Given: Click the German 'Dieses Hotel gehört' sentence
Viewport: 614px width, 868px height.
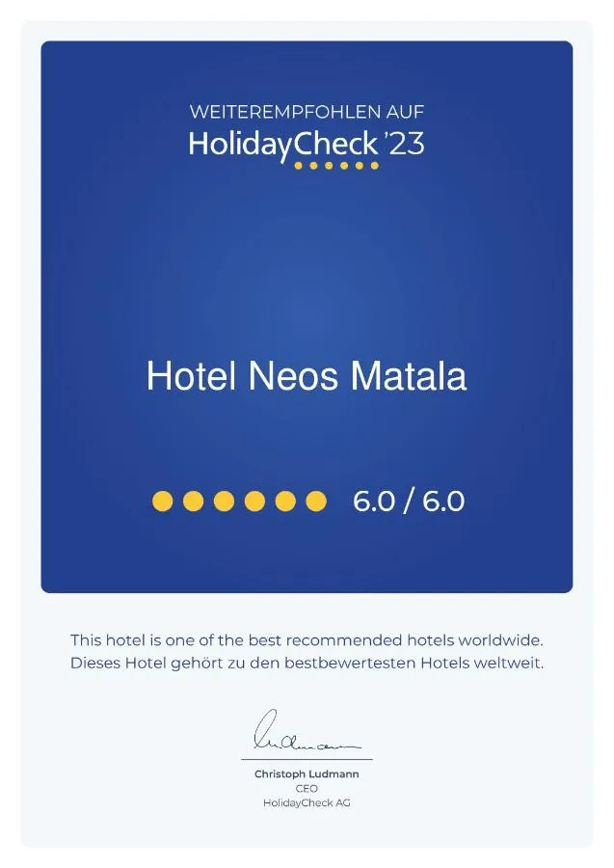Looking at the screenshot, I should [307, 664].
